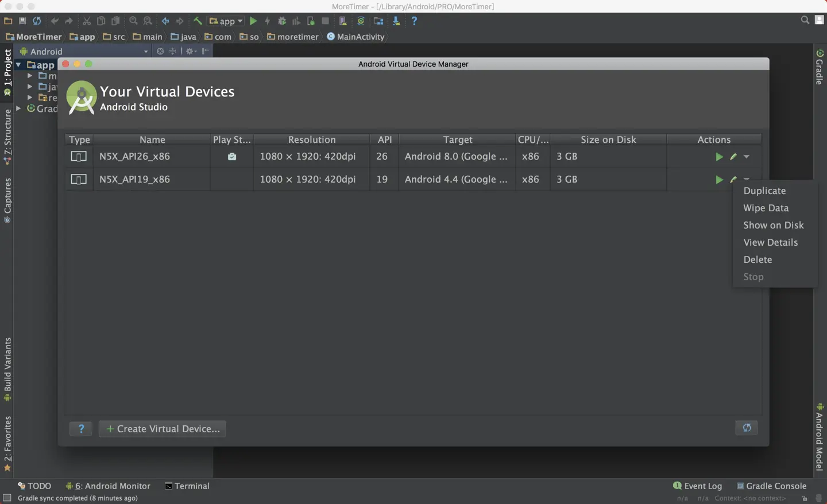827x504 pixels.
Task: Choose Wipe Data from the actions menu
Action: pos(775,208)
